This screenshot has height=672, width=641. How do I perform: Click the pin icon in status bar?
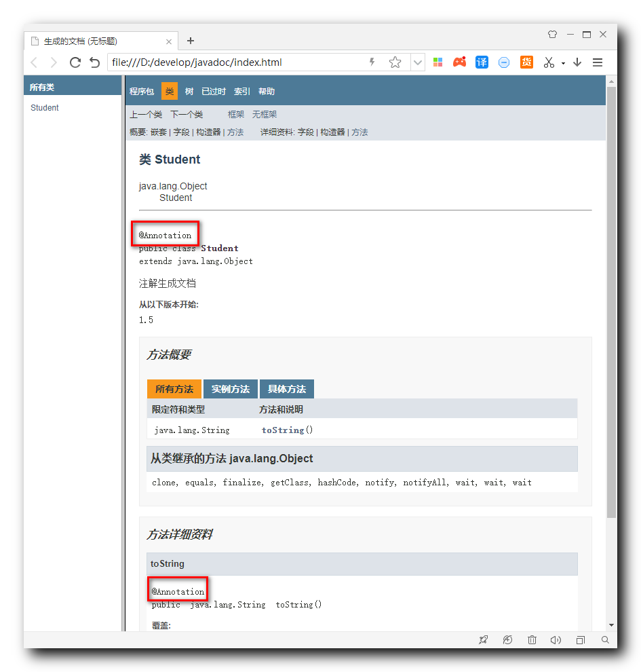(x=484, y=640)
